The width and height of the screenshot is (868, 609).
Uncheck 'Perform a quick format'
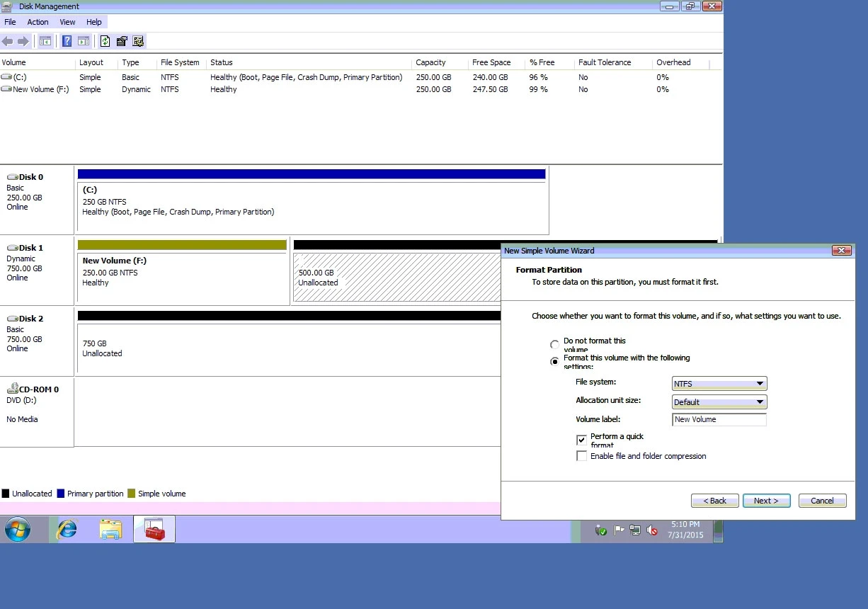(582, 440)
